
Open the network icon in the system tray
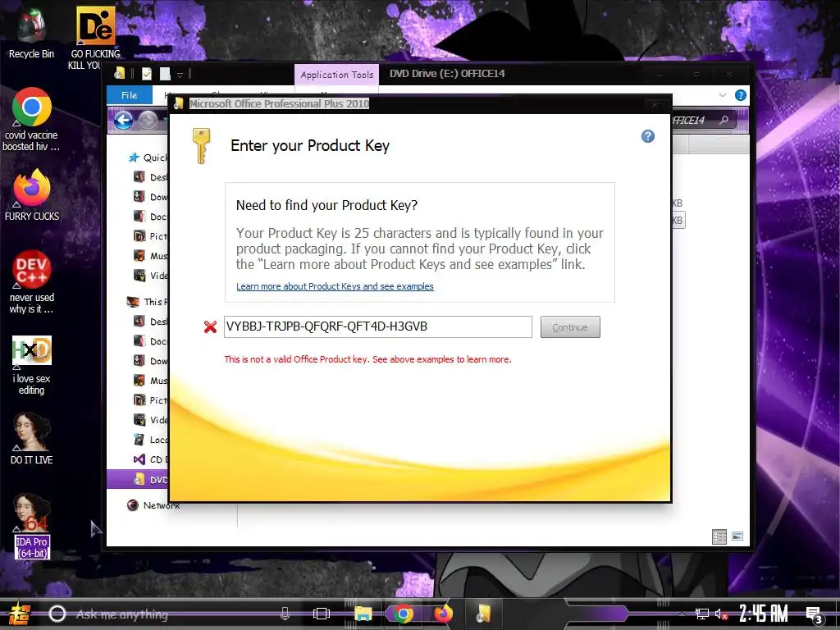701,614
